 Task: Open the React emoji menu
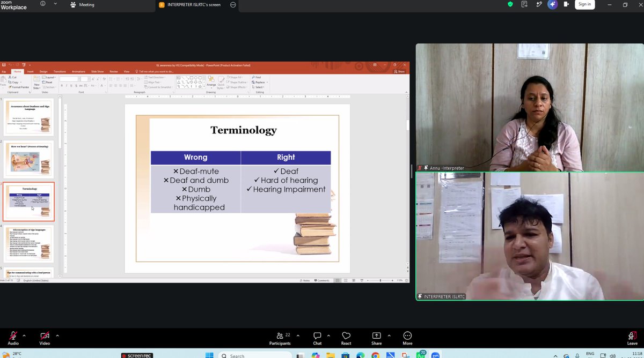pyautogui.click(x=346, y=338)
